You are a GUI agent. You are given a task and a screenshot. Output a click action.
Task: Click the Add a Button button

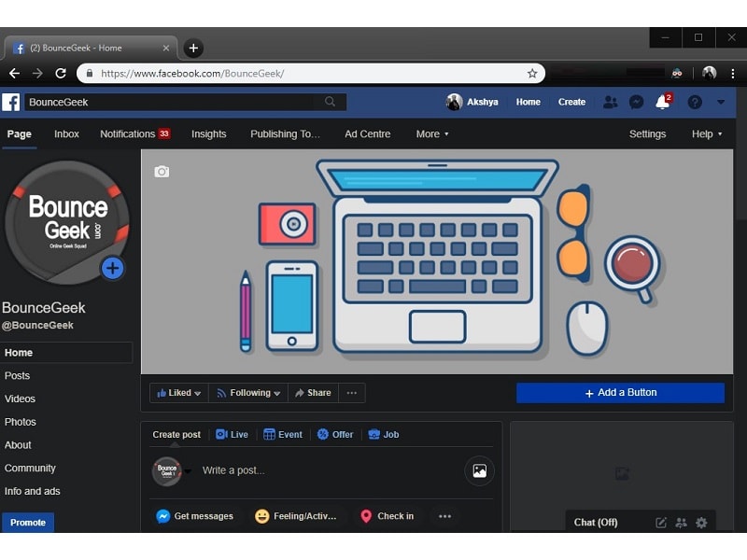pyautogui.click(x=620, y=393)
